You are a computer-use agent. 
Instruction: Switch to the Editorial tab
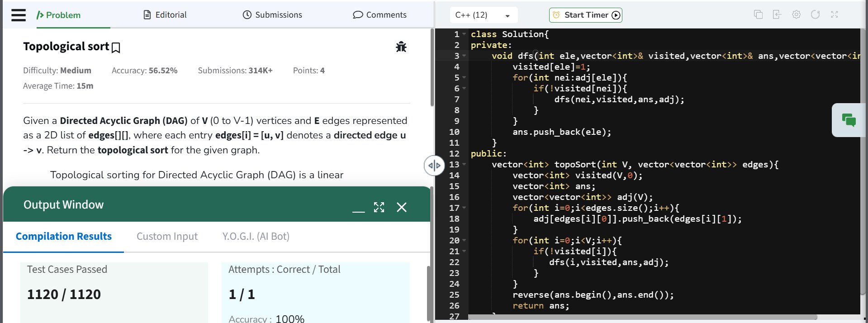tap(165, 15)
